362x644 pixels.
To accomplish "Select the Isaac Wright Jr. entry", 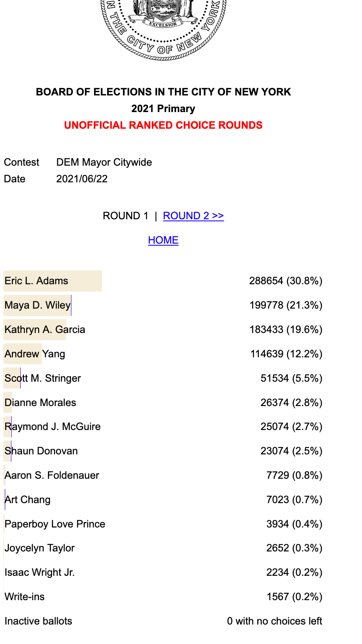I will [163, 573].
